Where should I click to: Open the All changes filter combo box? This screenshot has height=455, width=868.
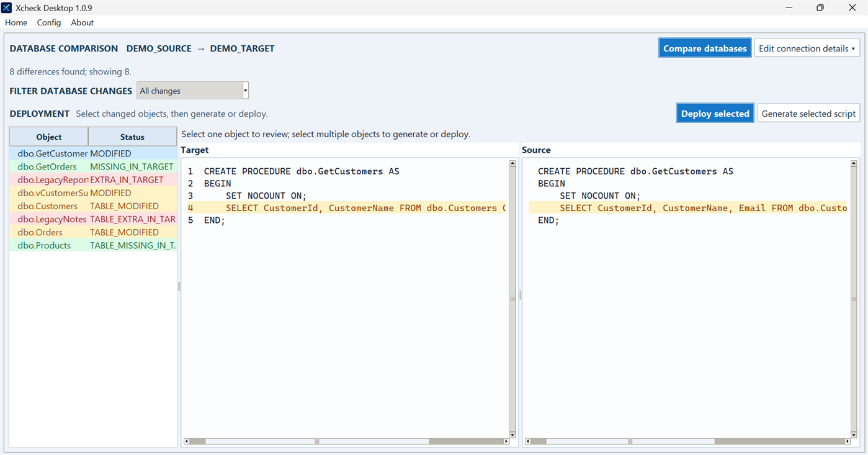pyautogui.click(x=192, y=91)
